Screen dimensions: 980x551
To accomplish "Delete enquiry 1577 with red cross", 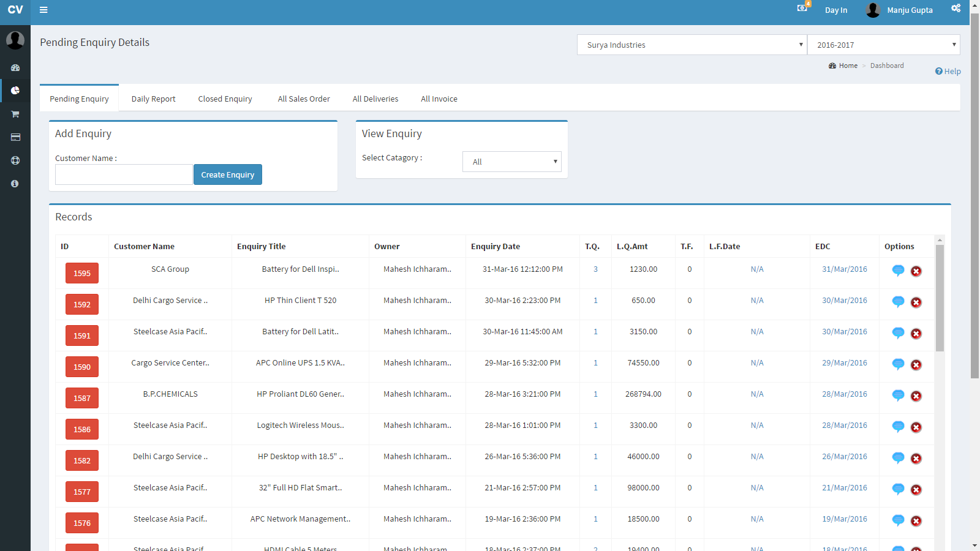I will (916, 490).
